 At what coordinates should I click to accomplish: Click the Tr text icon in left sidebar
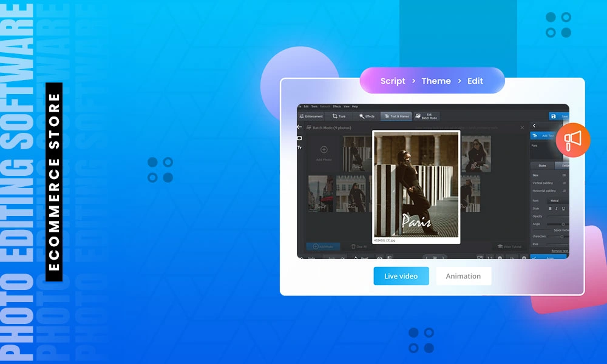click(x=299, y=147)
